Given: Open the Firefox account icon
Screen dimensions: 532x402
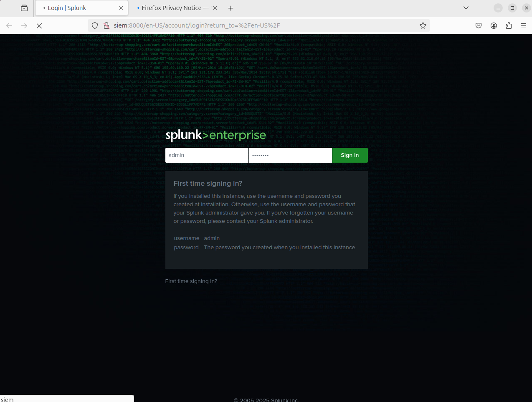Looking at the screenshot, I should [x=494, y=25].
